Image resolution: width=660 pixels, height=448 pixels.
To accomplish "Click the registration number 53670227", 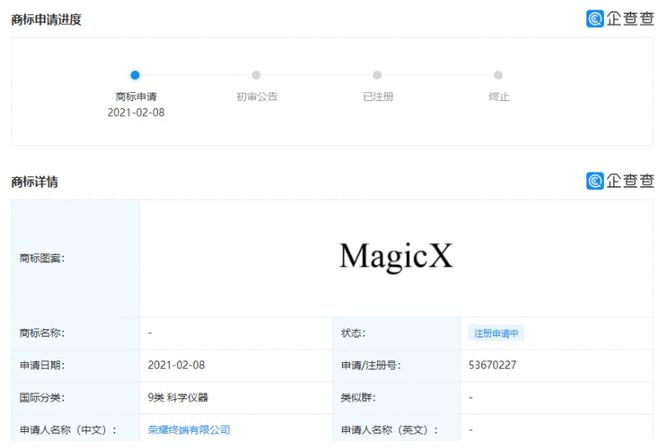I will tap(492, 365).
